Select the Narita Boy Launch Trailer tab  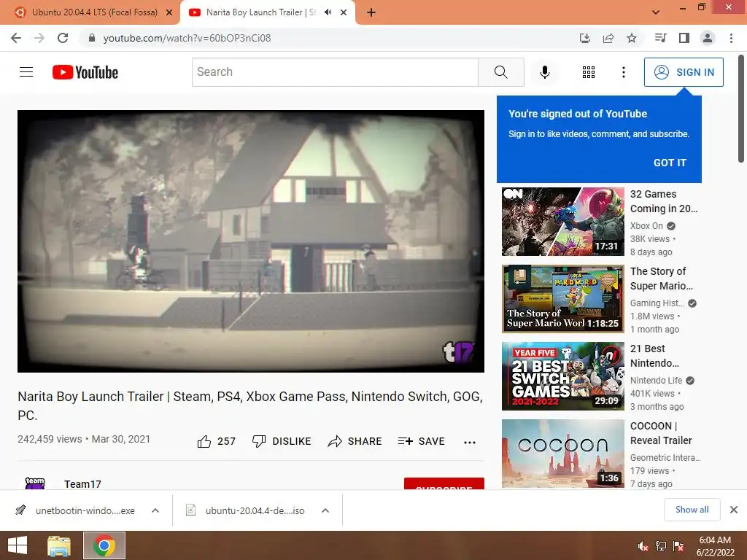[261, 12]
